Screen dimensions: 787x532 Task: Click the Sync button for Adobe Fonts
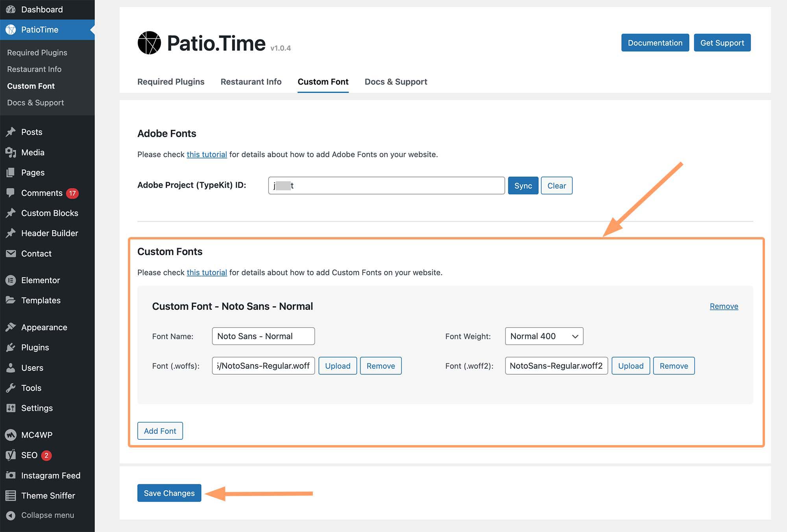click(523, 185)
